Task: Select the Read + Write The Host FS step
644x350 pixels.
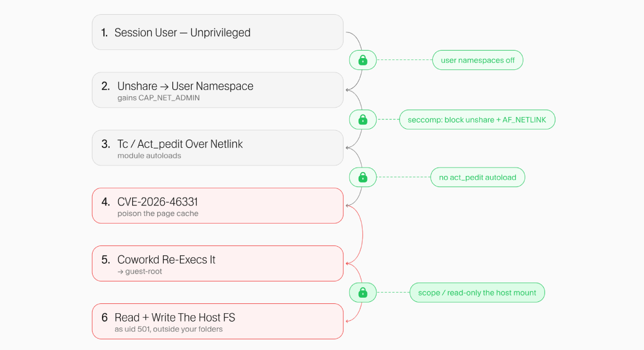Action: coord(218,321)
